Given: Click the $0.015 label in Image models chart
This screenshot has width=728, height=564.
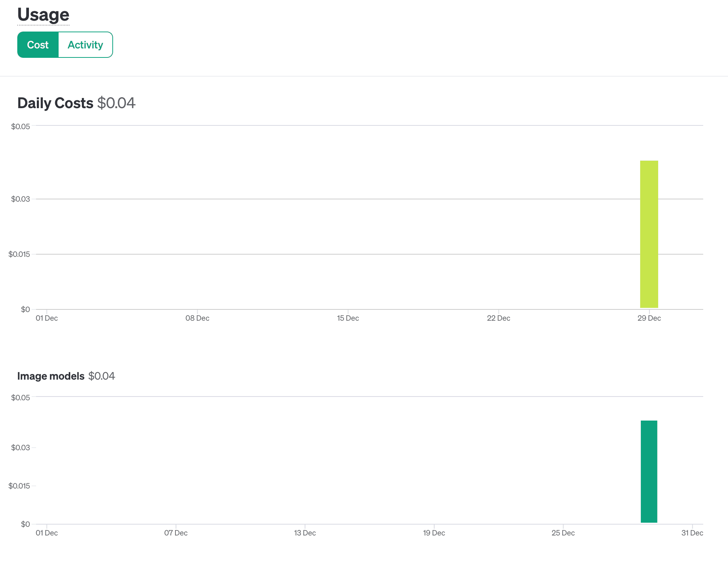Looking at the screenshot, I should [19, 486].
